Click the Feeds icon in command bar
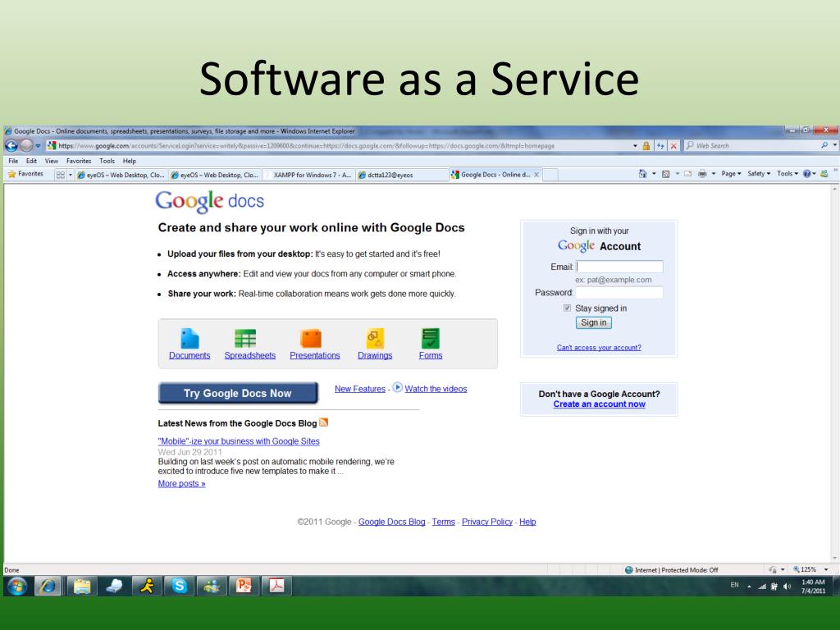The image size is (840, 630). tap(666, 174)
